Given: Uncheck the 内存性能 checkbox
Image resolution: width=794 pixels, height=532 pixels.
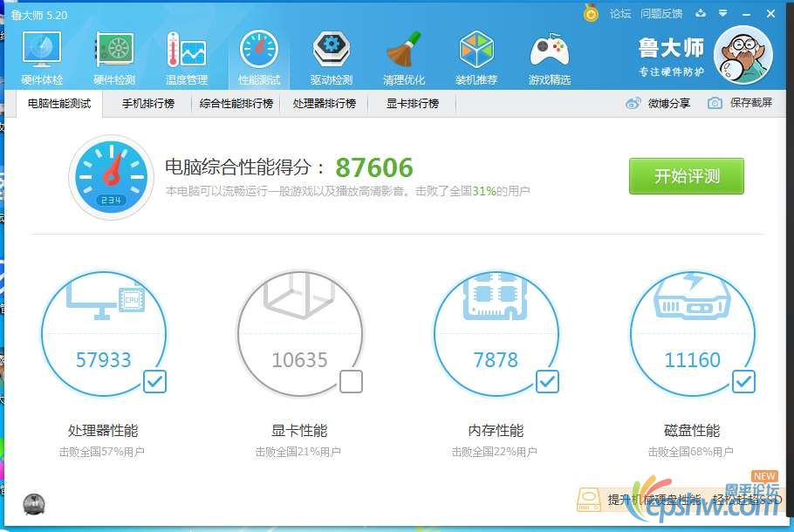Looking at the screenshot, I should point(547,381).
